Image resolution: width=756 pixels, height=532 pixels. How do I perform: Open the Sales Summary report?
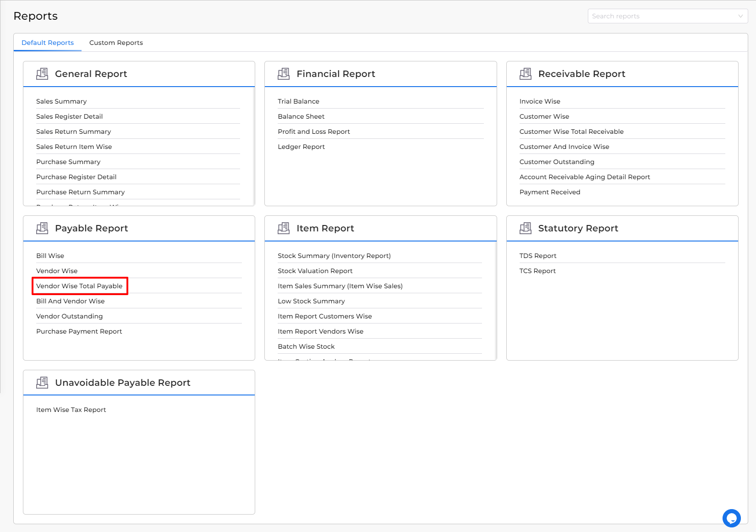pyautogui.click(x=61, y=101)
